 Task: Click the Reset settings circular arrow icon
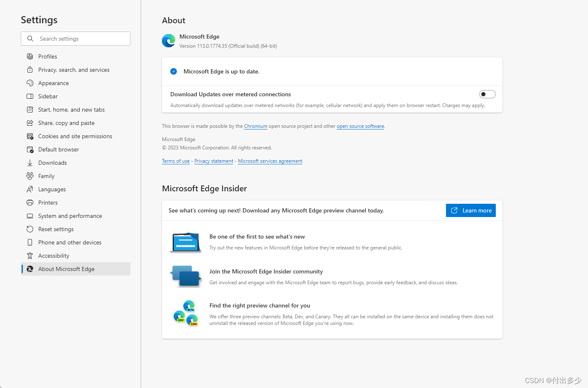(x=30, y=229)
